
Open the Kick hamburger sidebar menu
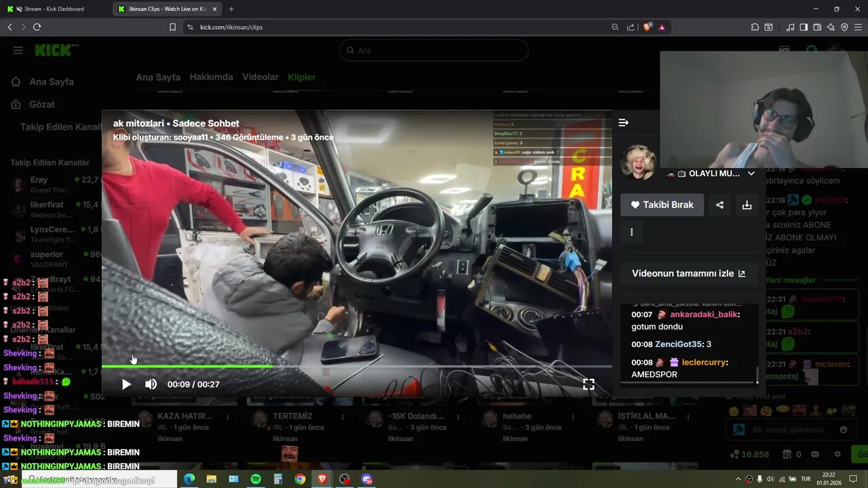[x=18, y=50]
